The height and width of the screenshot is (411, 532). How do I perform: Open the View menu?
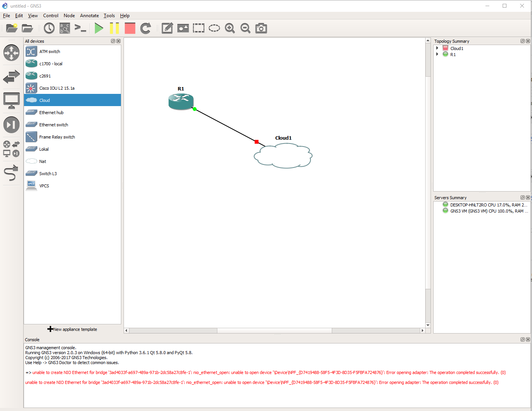(x=33, y=16)
